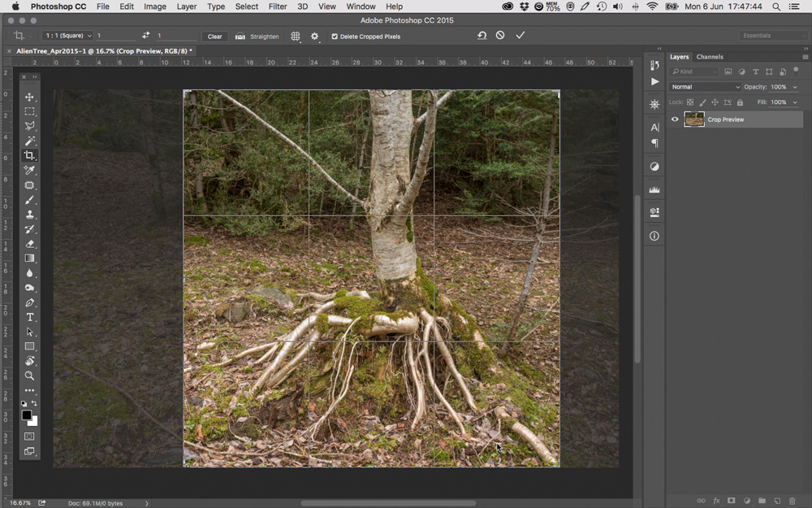Toggle the Delete Cropped Pixels checkbox
Viewport: 812px width, 508px height.
(335, 37)
